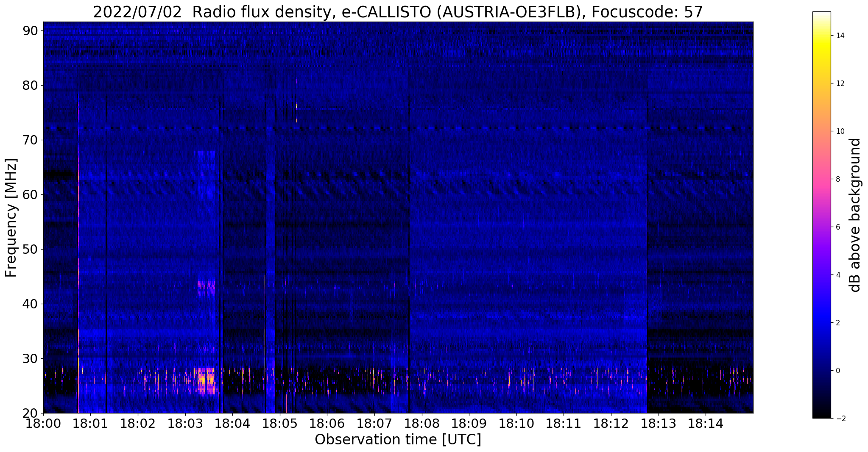This screenshot has width=868, height=452.
Task: Click the colorbar tick label 14
Action: tap(840, 36)
